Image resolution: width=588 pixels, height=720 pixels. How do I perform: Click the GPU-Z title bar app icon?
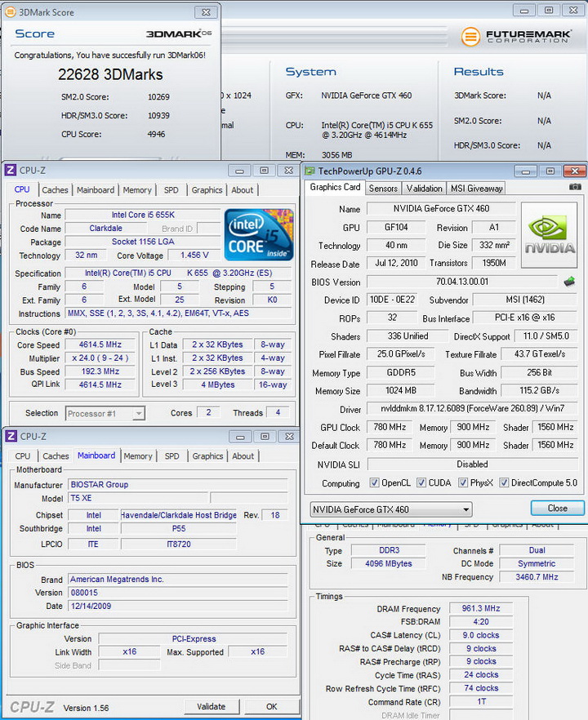click(x=310, y=171)
